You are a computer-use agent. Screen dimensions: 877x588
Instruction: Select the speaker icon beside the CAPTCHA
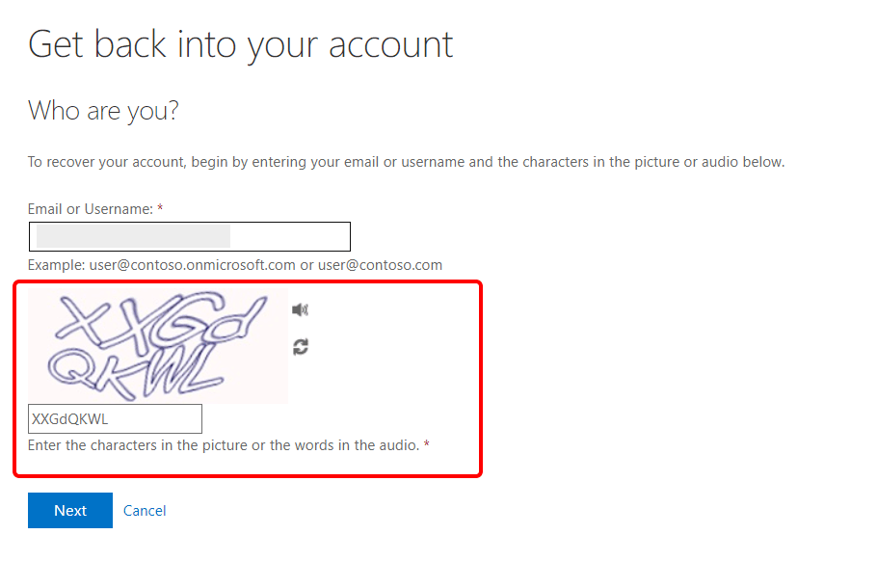301,309
